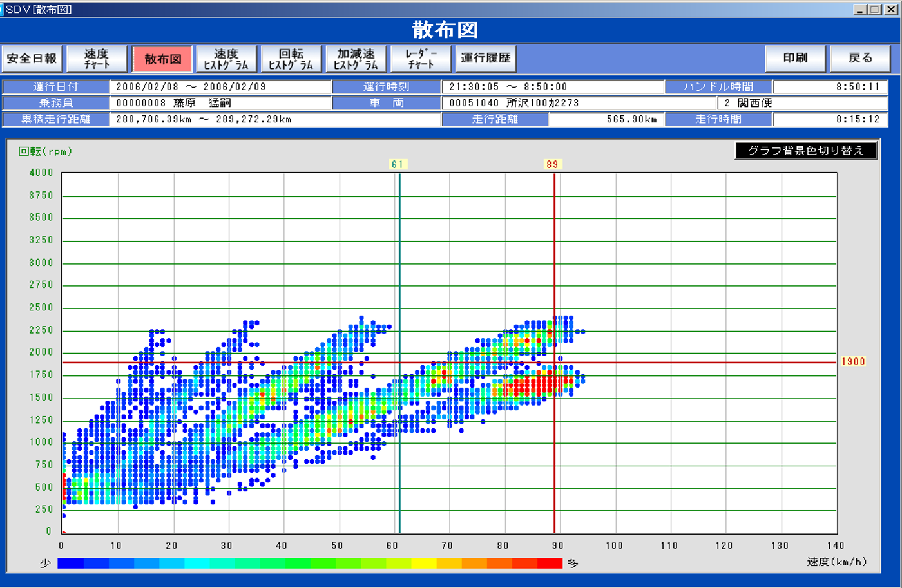
Task: Click the 走行時間 value 8:15:12
Action: tap(830, 119)
